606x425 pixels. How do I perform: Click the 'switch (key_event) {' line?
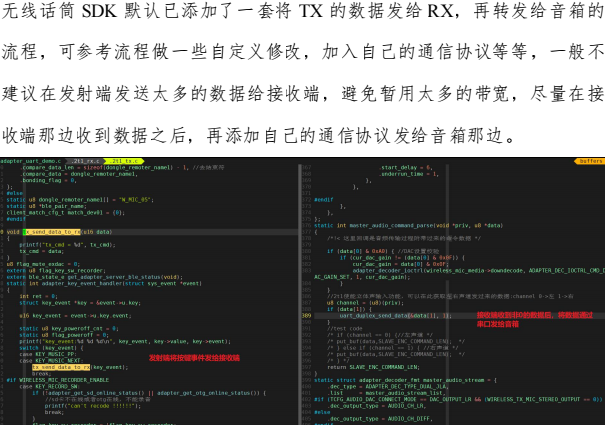51,348
